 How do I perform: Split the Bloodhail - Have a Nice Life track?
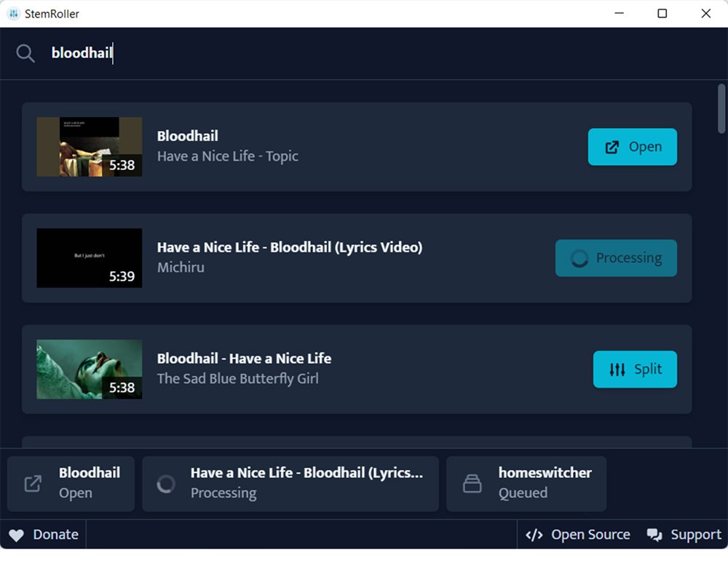pyautogui.click(x=635, y=370)
